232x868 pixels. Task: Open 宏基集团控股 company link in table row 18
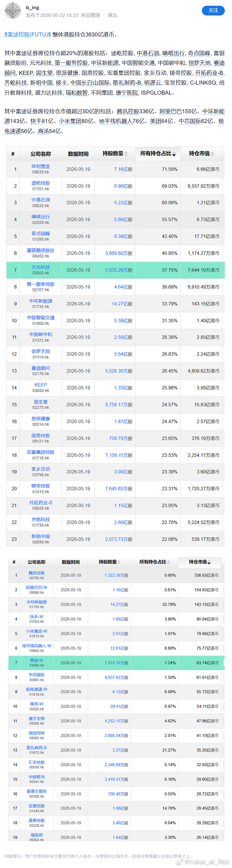41,452
